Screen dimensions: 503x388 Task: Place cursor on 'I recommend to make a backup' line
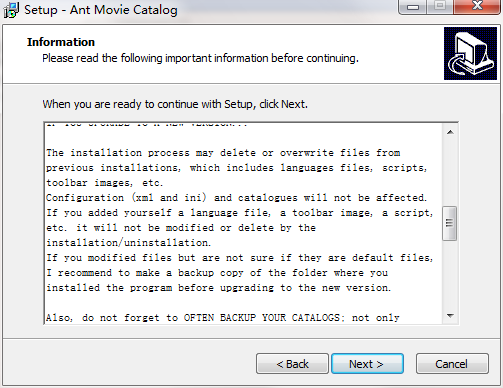point(217,273)
